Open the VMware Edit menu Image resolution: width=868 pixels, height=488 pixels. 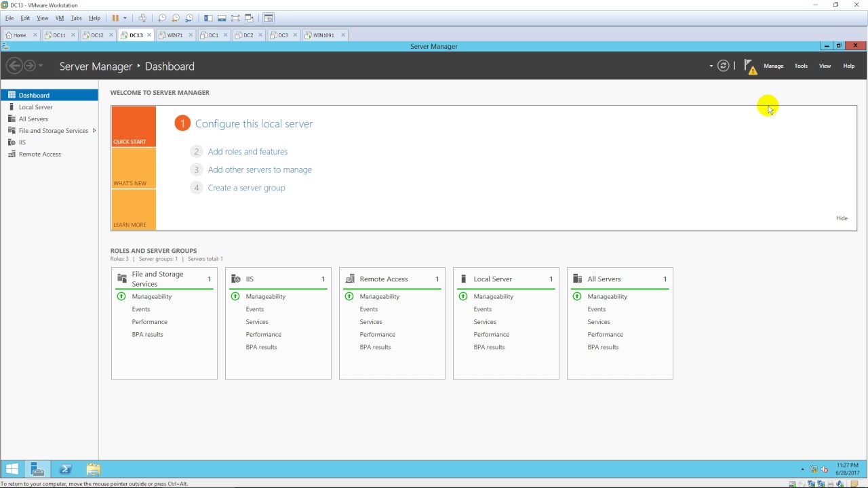coord(25,18)
